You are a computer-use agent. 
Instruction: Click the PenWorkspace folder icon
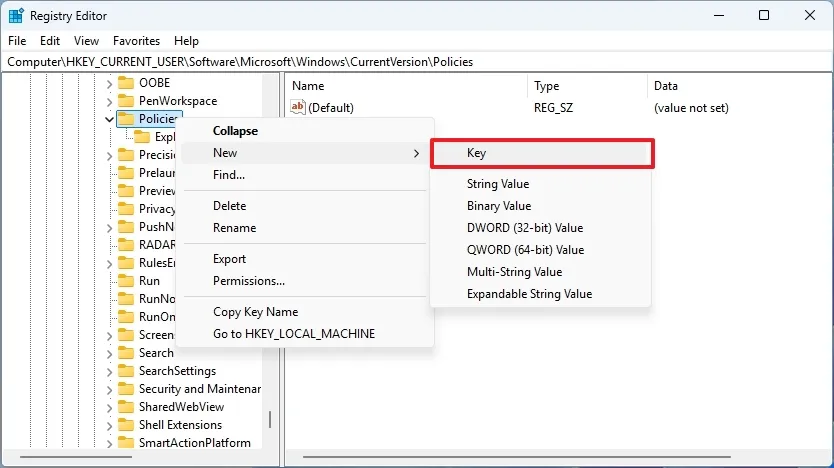pyautogui.click(x=126, y=101)
